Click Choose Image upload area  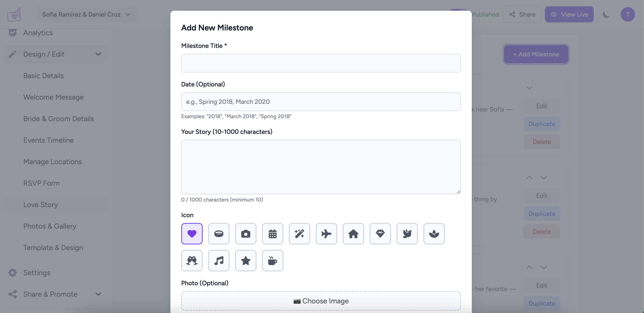(321, 301)
